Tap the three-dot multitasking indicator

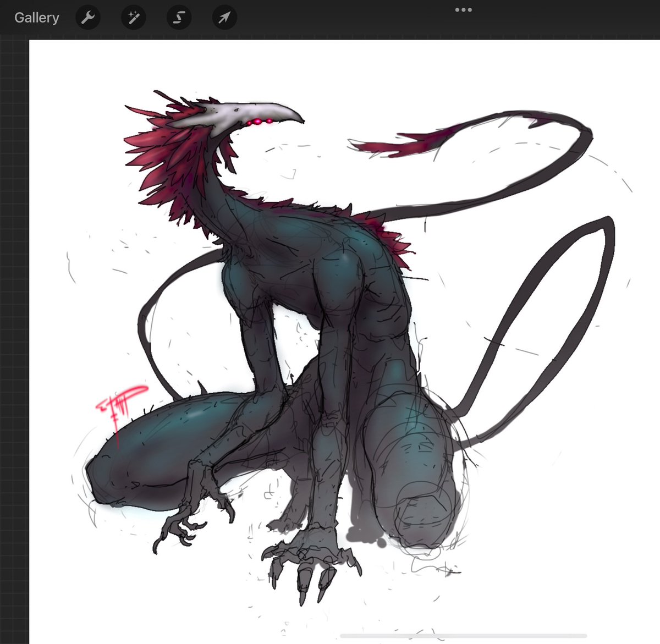[464, 10]
